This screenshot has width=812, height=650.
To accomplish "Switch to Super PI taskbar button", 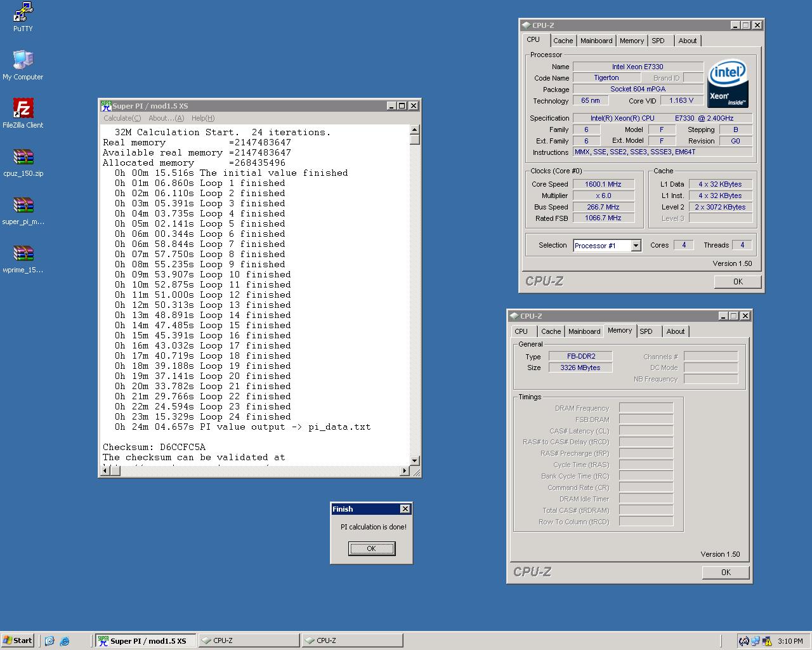I will [x=146, y=640].
